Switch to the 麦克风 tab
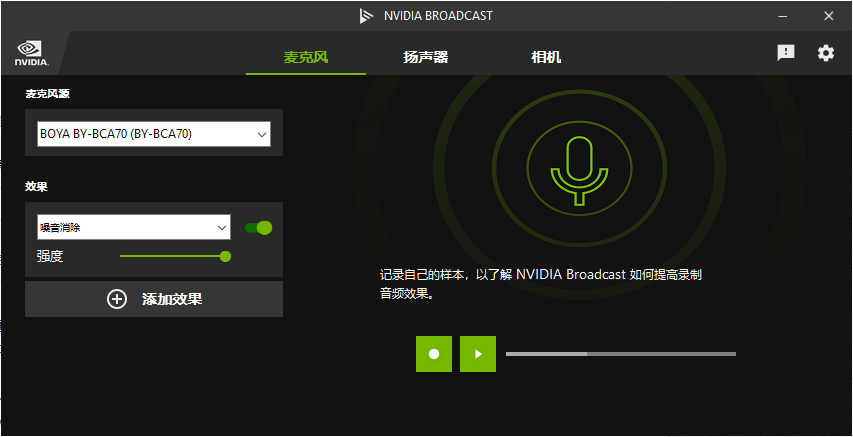This screenshot has width=853, height=437. pyautogui.click(x=306, y=57)
